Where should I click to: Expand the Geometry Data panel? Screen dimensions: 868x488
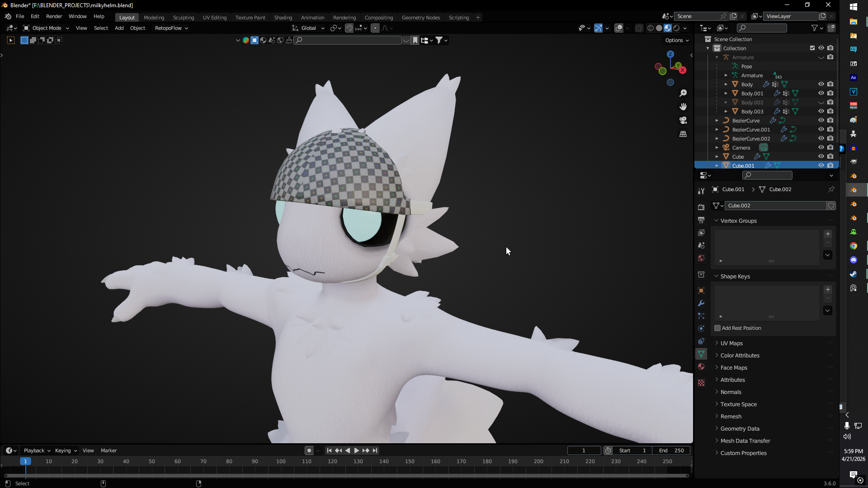click(740, 428)
